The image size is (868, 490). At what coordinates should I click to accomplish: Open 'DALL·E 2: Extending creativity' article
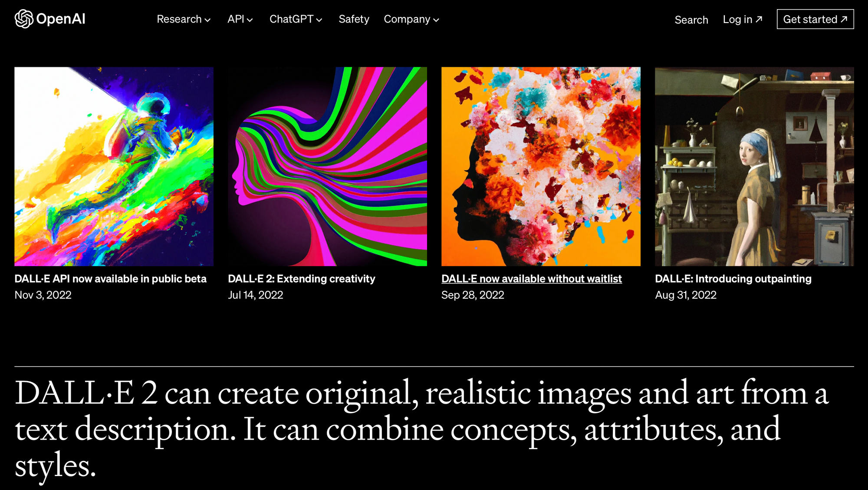(301, 279)
